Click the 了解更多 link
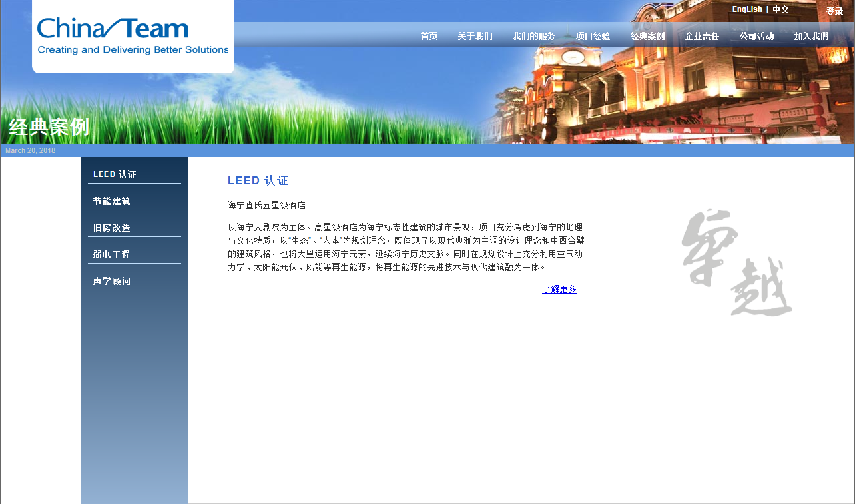The width and height of the screenshot is (855, 504). click(559, 289)
